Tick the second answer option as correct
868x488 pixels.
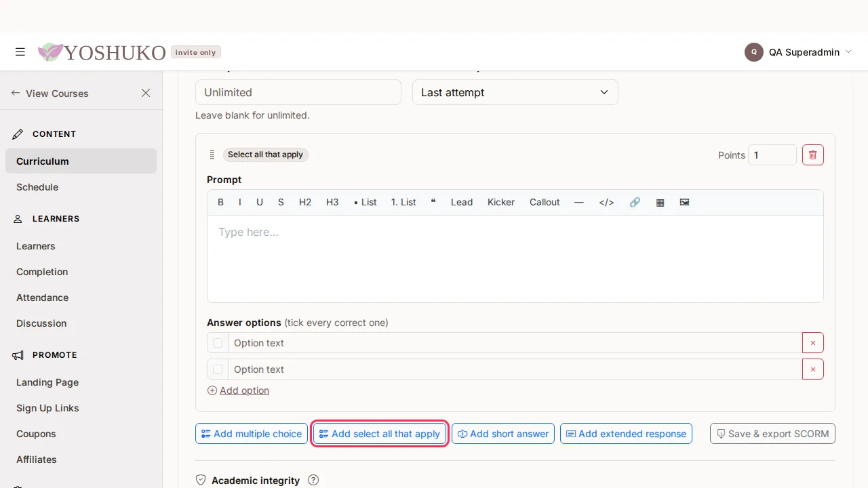point(218,369)
